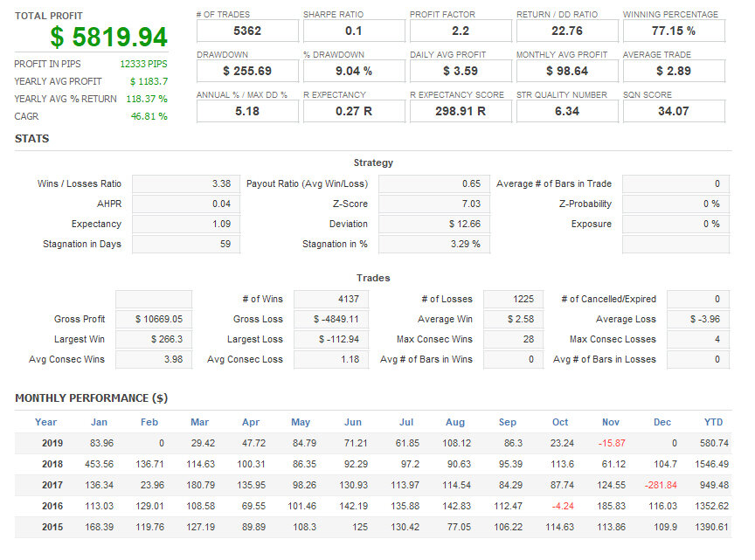Click the STATS section heading

(x=31, y=139)
